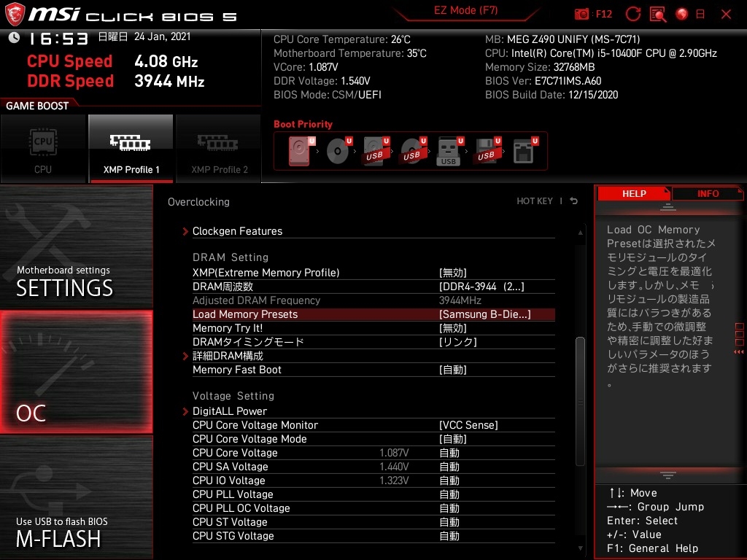747x560 pixels.
Task: Select the CPU Core Voltage 自動 field
Action: (449, 452)
